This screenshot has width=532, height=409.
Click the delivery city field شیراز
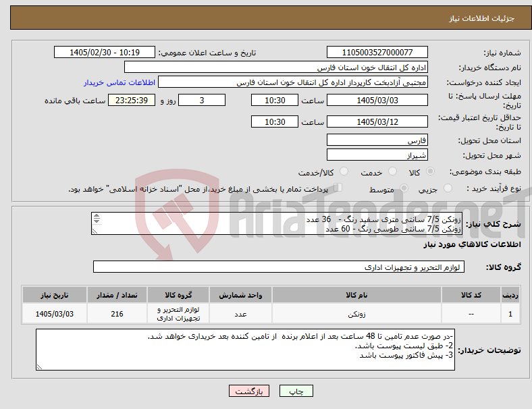pos(377,155)
